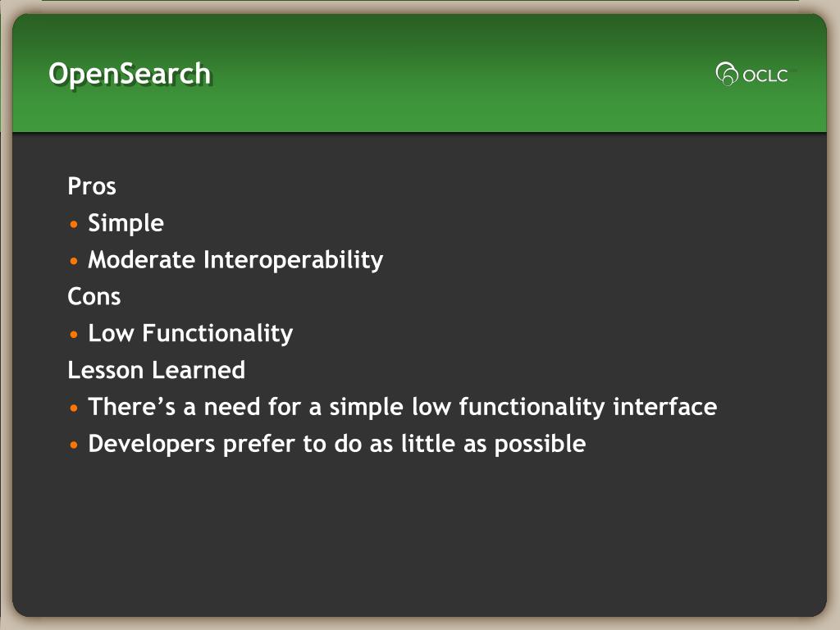Viewport: 840px width, 630px height.
Task: Click the OCLC swirl logo symbol
Action: point(727,74)
